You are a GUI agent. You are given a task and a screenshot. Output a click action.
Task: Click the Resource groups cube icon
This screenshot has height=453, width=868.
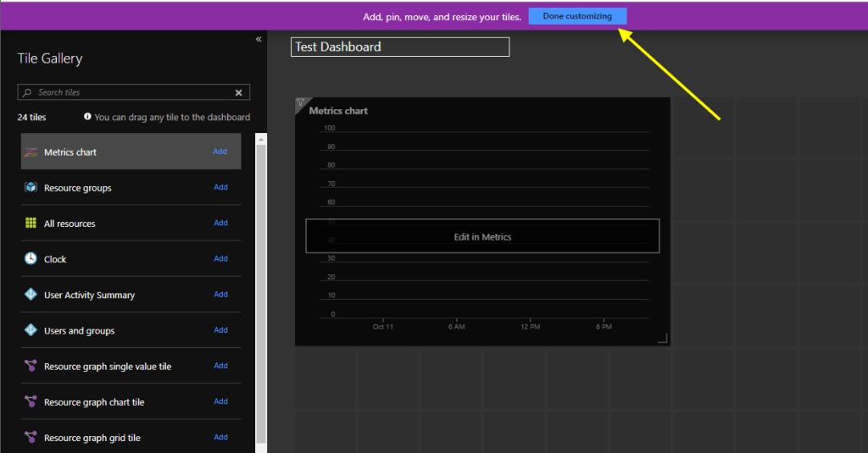31,188
